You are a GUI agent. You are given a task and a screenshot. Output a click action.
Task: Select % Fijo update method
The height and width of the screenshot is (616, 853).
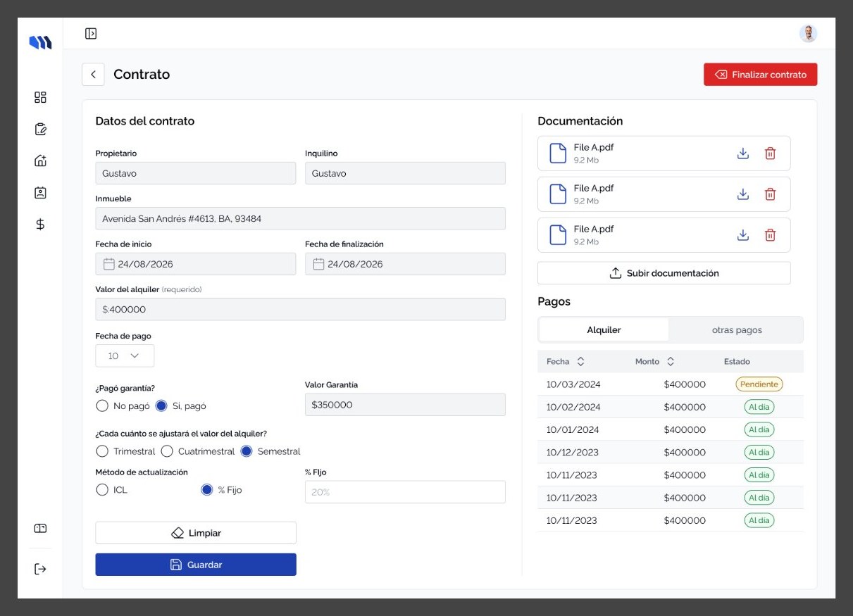(207, 489)
